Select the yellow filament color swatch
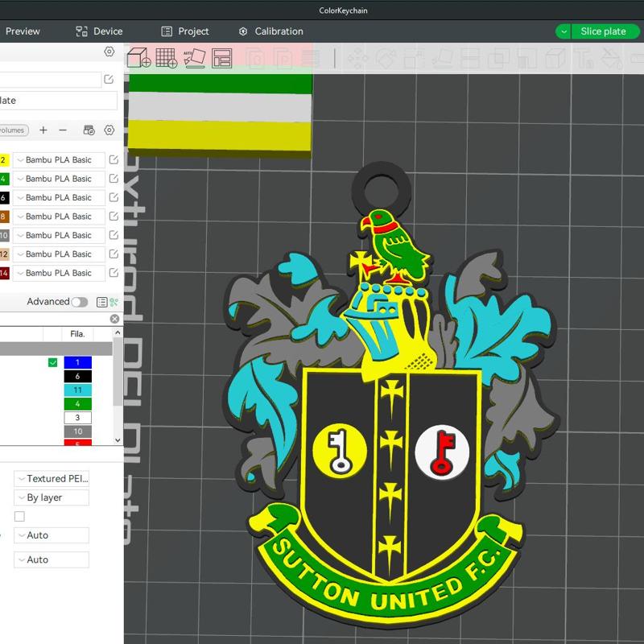 [5, 159]
